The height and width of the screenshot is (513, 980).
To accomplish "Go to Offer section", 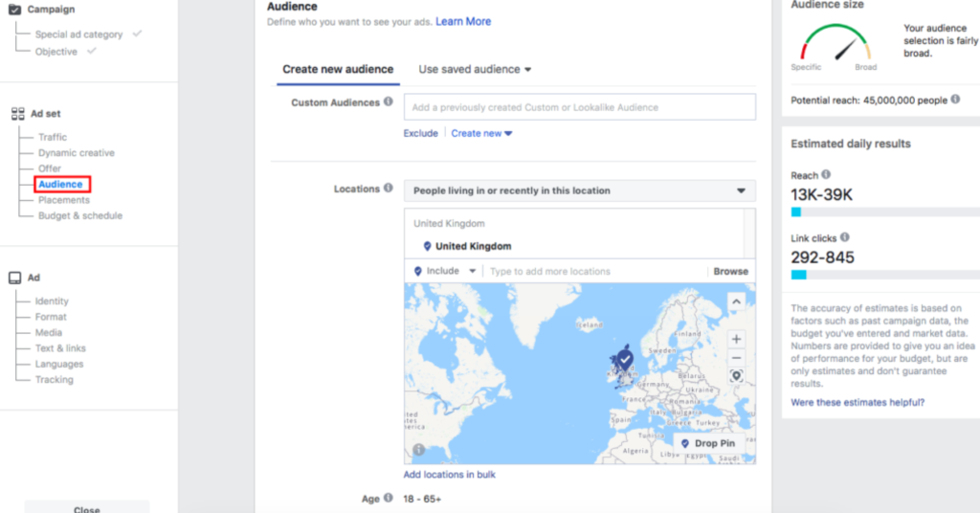I will pyautogui.click(x=50, y=168).
